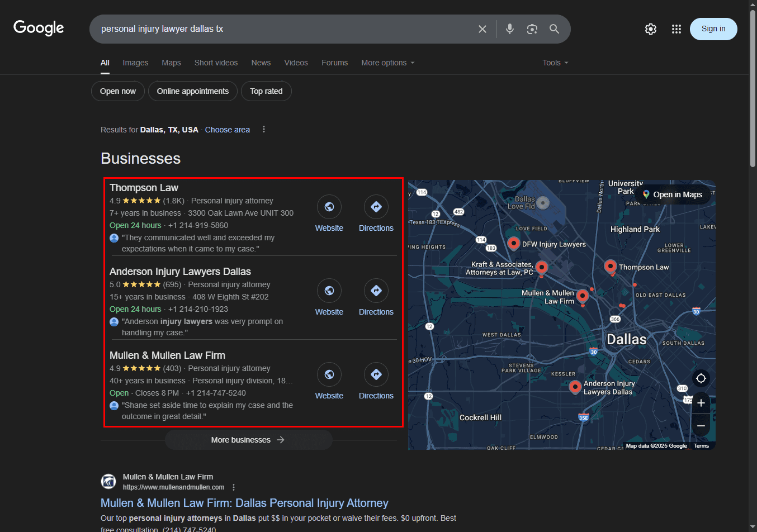Switch to the Videos tab
Image resolution: width=757 pixels, height=532 pixels.
click(x=296, y=63)
